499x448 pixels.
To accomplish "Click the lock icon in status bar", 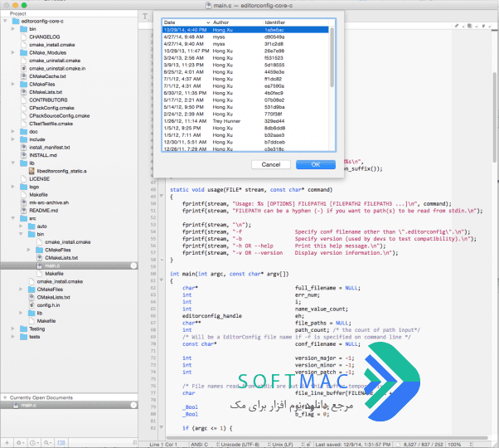I will pos(308,444).
